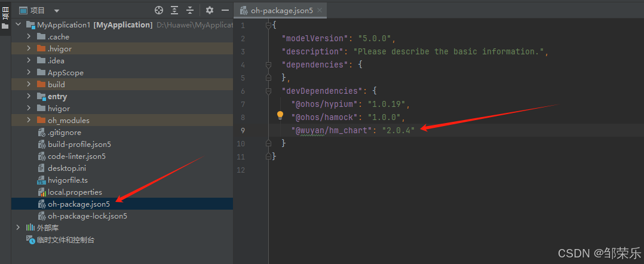644x264 pixels.
Task: Close the oh-package.json5 editor tab
Action: point(320,10)
